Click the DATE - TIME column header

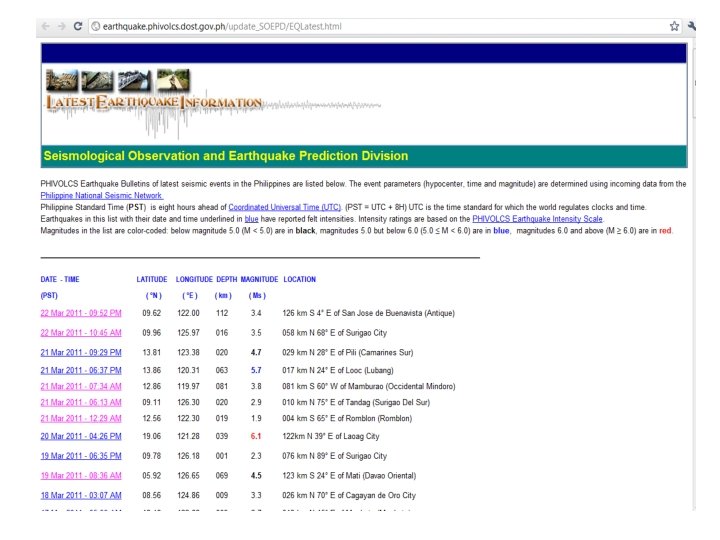pos(60,279)
